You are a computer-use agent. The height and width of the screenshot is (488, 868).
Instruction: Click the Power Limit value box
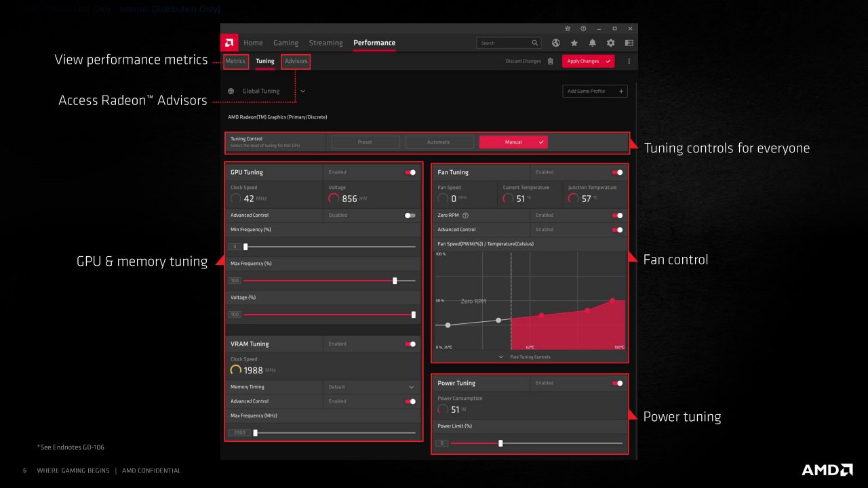[x=441, y=443]
